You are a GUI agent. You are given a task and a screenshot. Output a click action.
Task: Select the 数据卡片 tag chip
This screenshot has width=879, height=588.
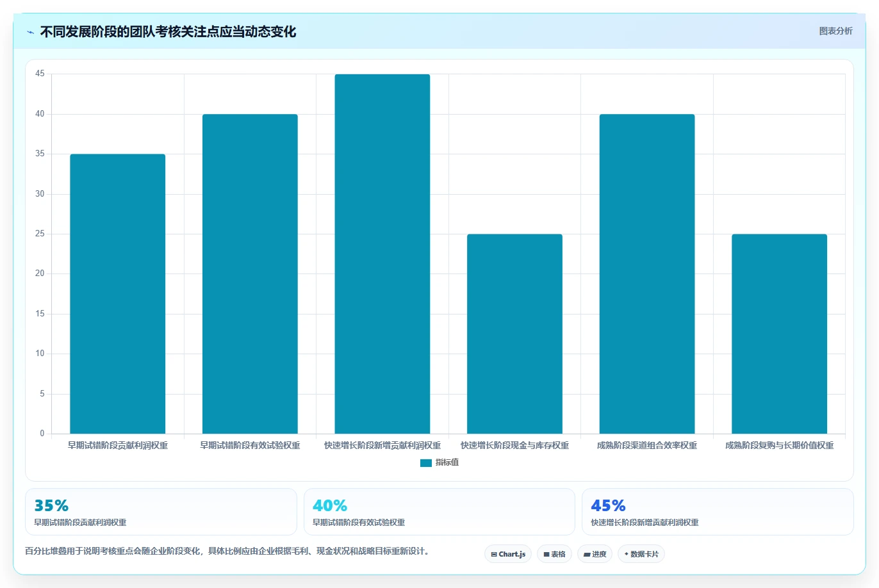tap(641, 554)
